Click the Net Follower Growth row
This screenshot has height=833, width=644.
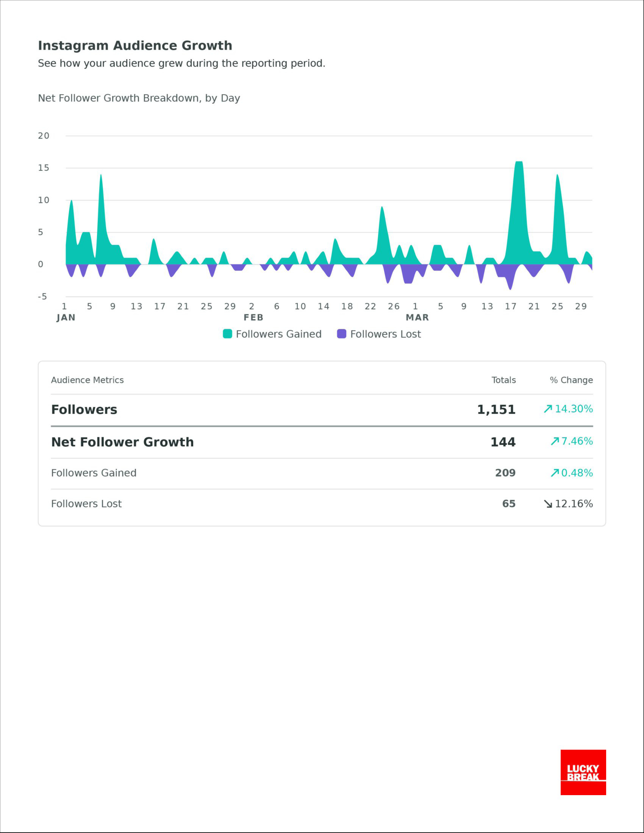click(122, 442)
